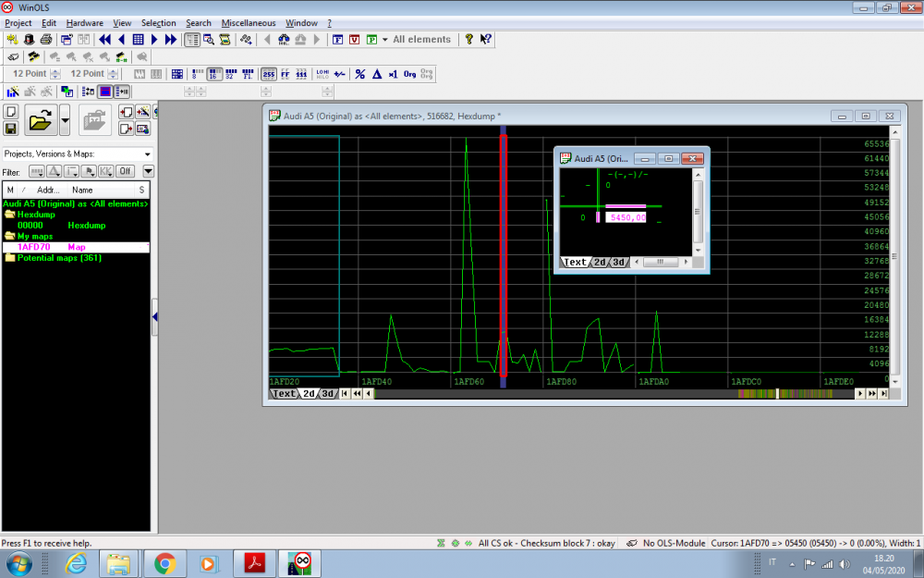The height and width of the screenshot is (578, 924).
Task: Toggle FF hexadecimal number display
Action: point(286,74)
